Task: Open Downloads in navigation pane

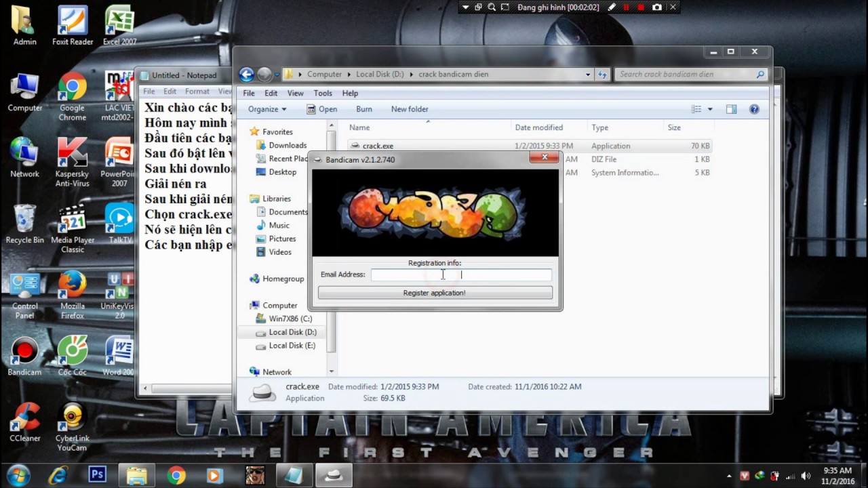Action: coord(288,145)
